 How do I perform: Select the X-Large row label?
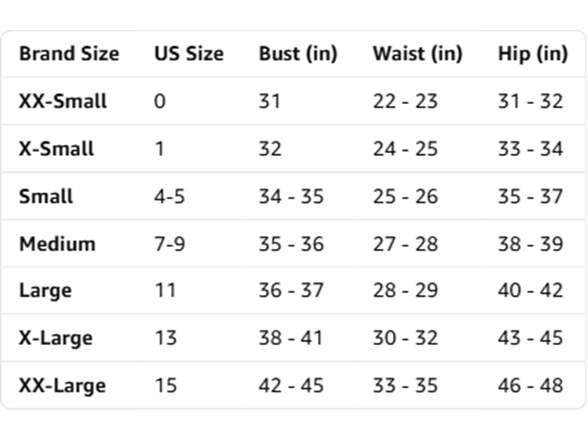pos(56,339)
